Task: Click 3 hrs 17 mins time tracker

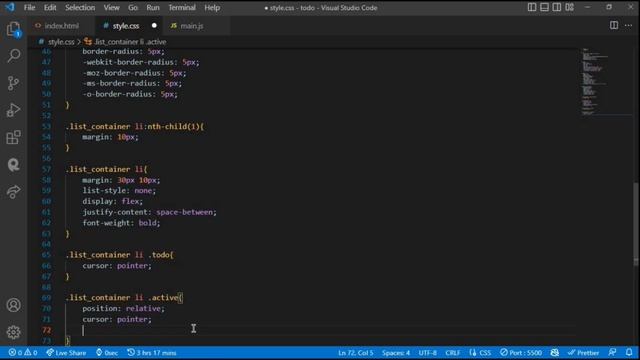Action: pos(151,353)
